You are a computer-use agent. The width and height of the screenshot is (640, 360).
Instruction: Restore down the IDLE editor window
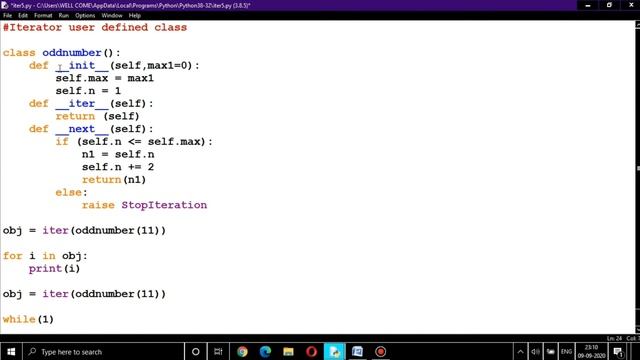click(x=609, y=5)
